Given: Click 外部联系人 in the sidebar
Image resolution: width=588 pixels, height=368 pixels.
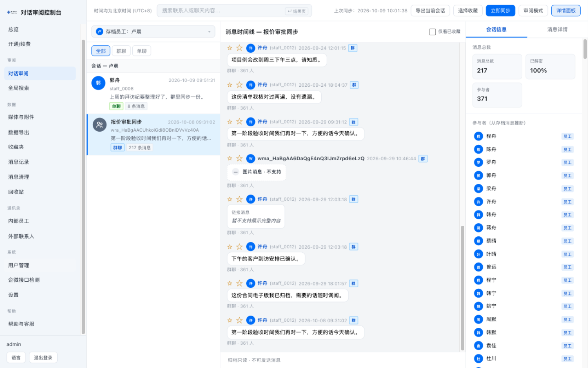Looking at the screenshot, I should pos(40,236).
